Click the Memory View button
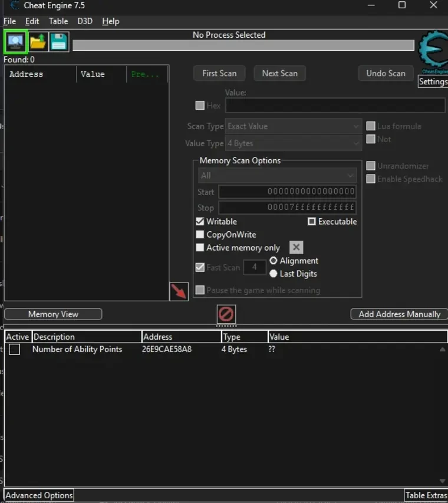The height and width of the screenshot is (503, 448). click(53, 314)
